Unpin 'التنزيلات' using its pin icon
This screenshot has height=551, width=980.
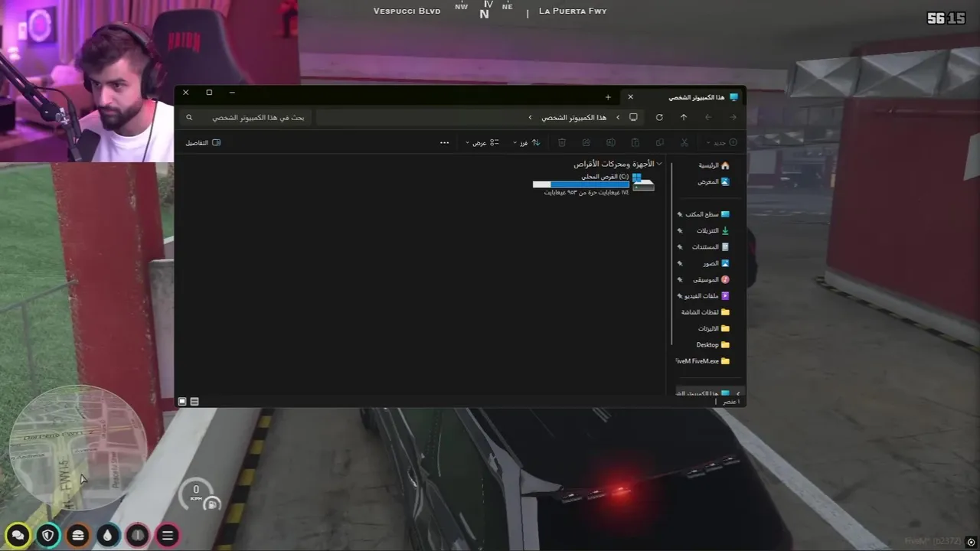click(x=680, y=231)
